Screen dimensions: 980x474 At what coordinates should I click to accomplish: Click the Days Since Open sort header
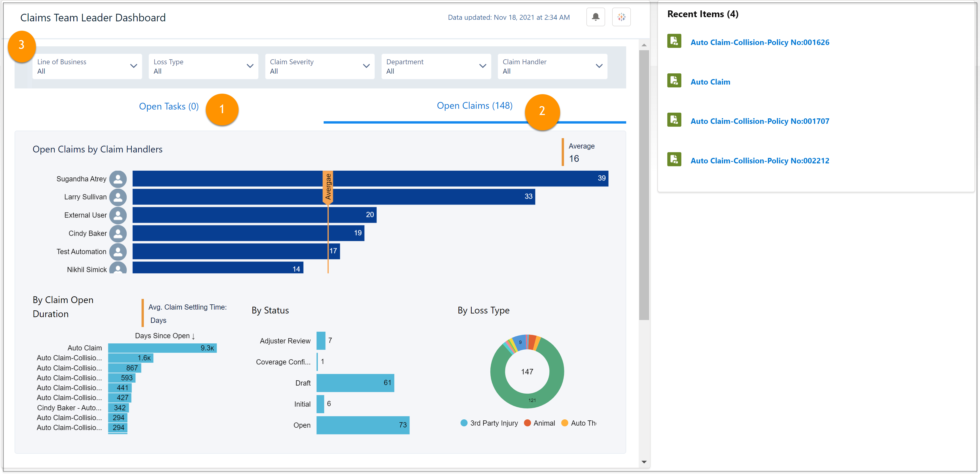click(x=165, y=336)
